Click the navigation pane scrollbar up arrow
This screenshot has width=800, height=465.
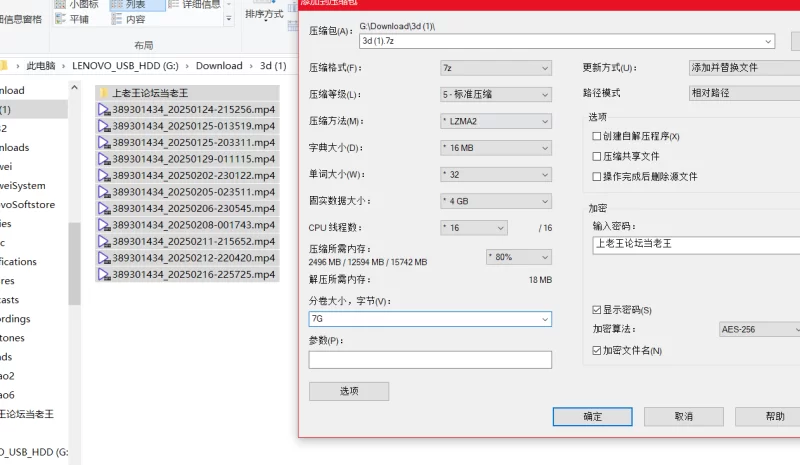[74, 88]
